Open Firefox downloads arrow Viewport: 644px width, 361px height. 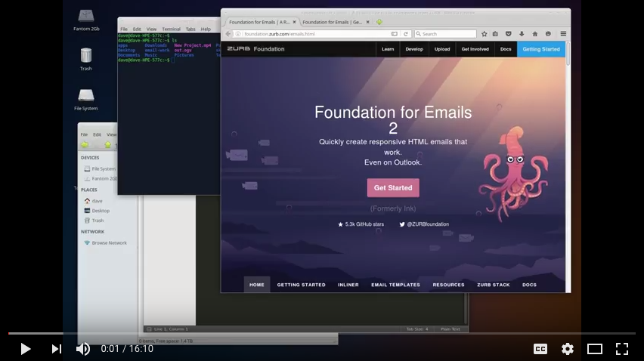pyautogui.click(x=522, y=34)
